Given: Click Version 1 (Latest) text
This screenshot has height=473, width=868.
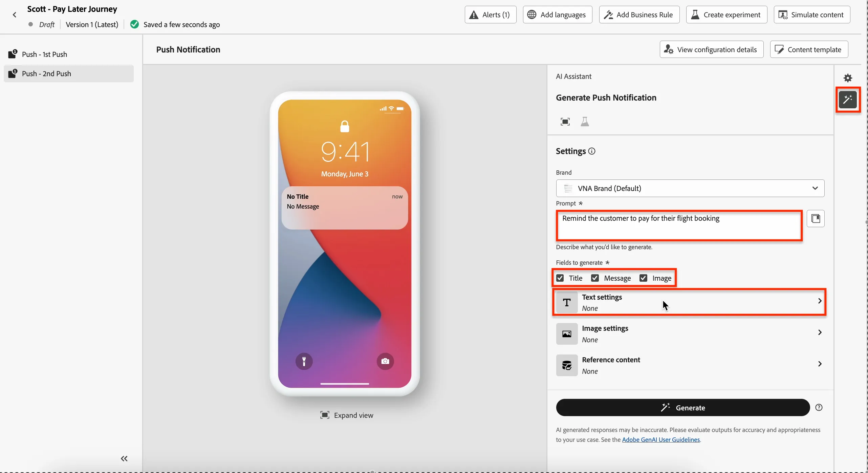Looking at the screenshot, I should tap(92, 24).
